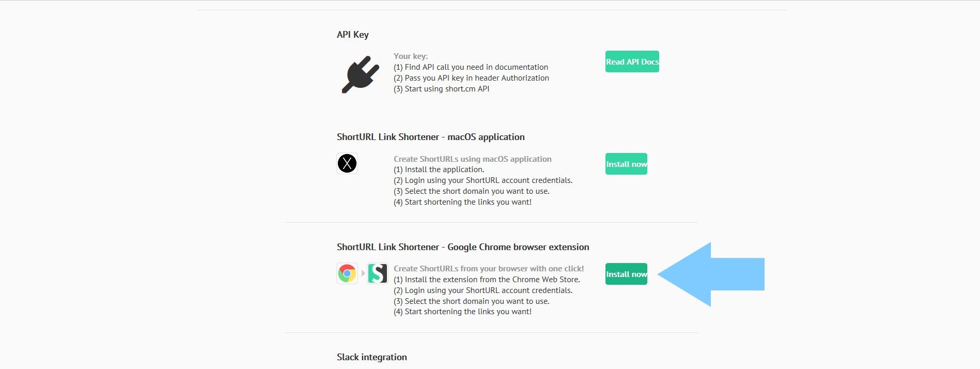Click 'Create ShortURLs from your browser with one click!'
980x369 pixels.
489,268
